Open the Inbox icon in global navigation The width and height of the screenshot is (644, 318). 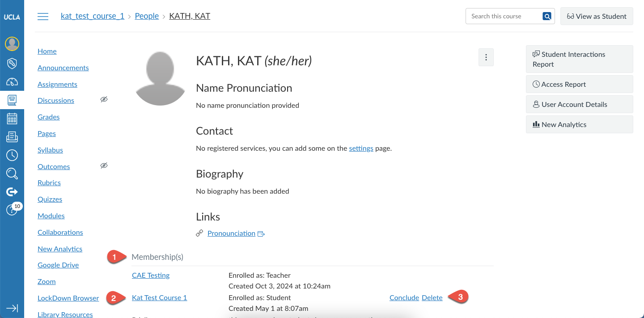(x=12, y=137)
